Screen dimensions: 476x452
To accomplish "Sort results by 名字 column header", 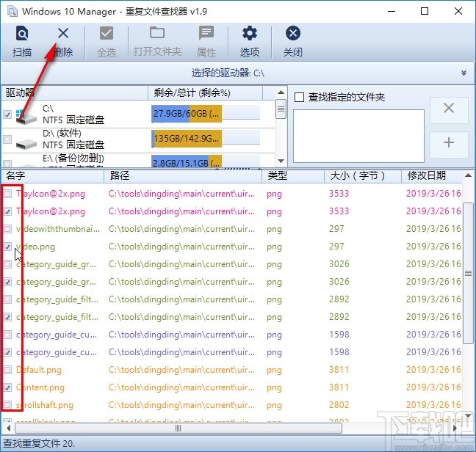I will pyautogui.click(x=52, y=175).
